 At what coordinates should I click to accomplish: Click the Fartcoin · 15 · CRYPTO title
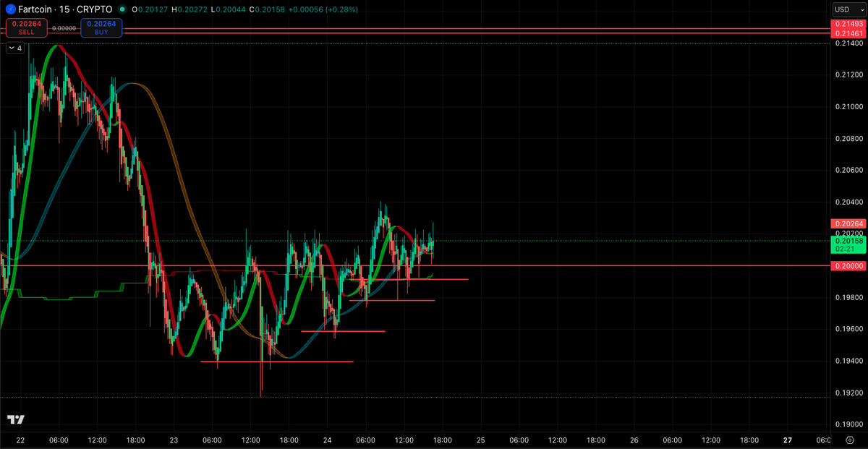tap(65, 9)
